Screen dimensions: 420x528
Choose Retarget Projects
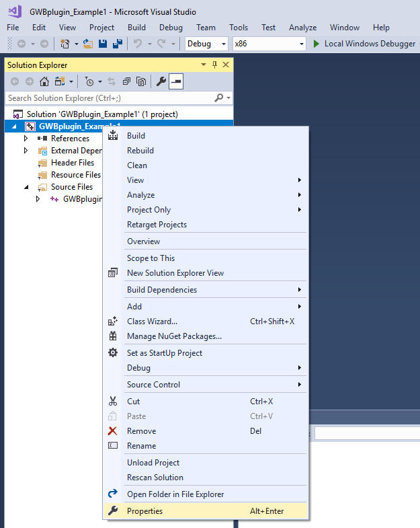pos(206,225)
